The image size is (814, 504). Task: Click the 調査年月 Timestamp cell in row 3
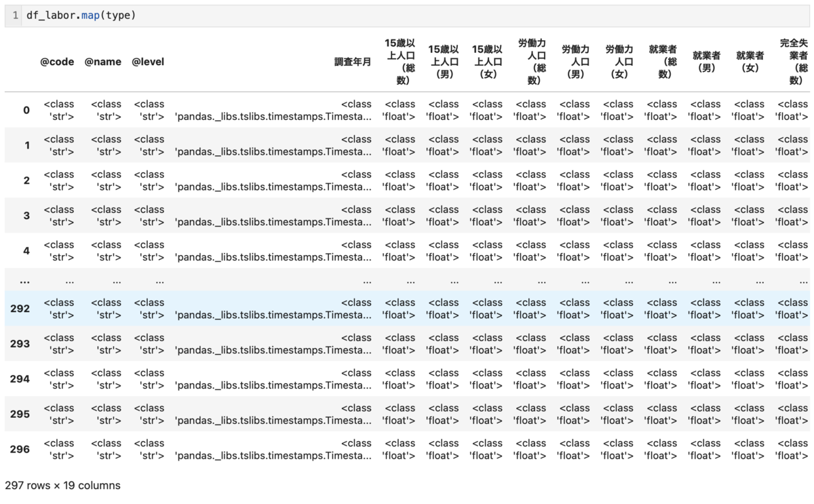(x=273, y=216)
